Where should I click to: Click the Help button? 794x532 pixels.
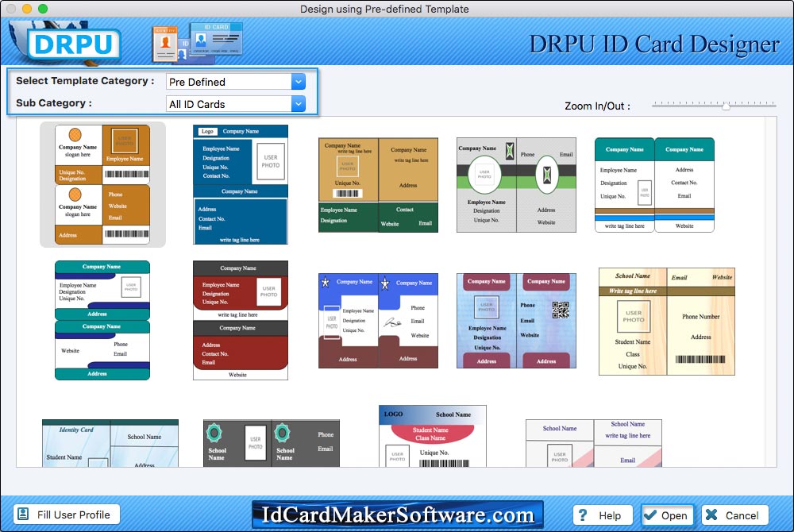click(603, 515)
